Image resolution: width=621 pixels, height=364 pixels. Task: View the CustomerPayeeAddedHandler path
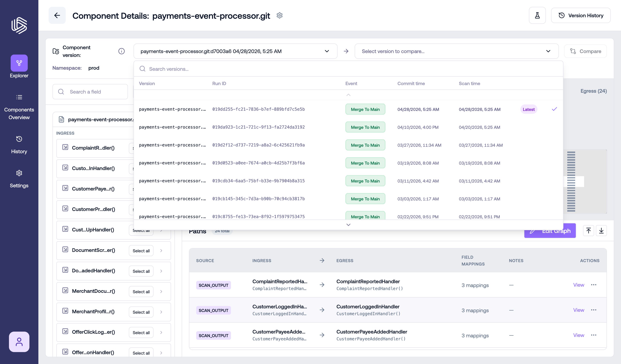click(x=578, y=335)
